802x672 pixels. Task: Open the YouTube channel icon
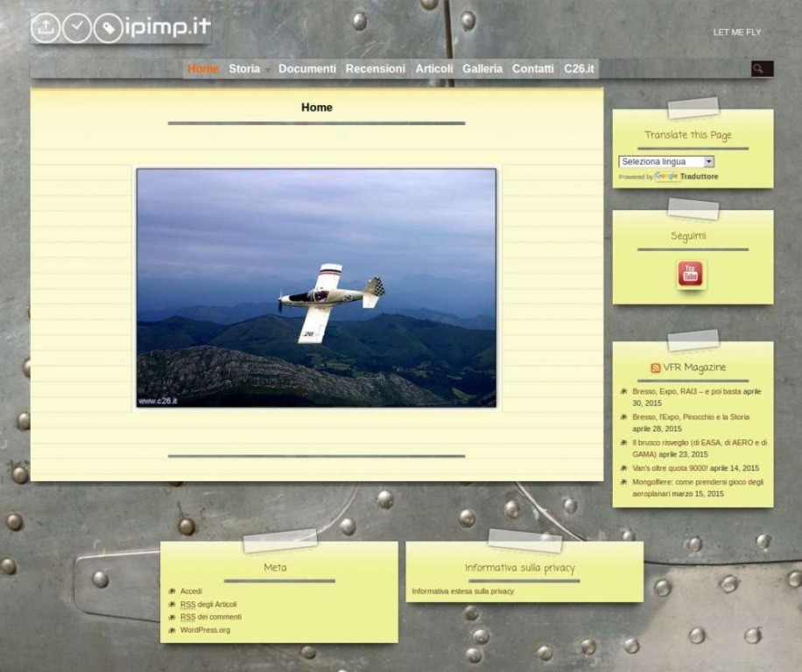pyautogui.click(x=691, y=274)
